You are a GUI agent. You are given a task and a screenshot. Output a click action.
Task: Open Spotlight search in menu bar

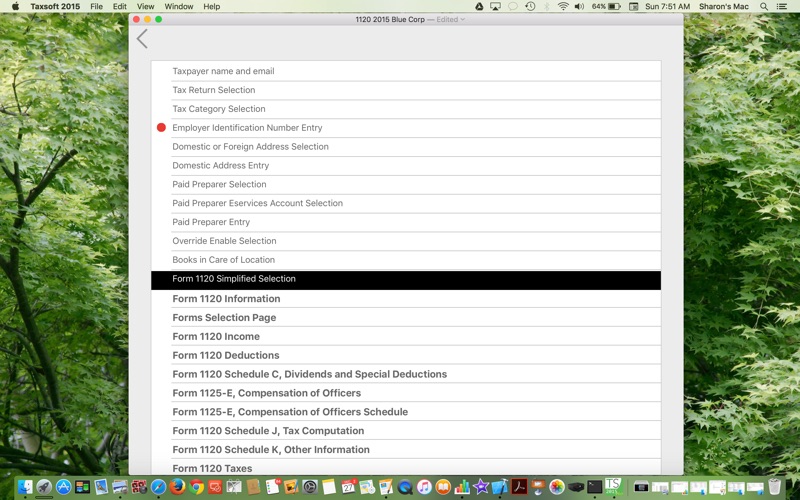(x=764, y=6)
